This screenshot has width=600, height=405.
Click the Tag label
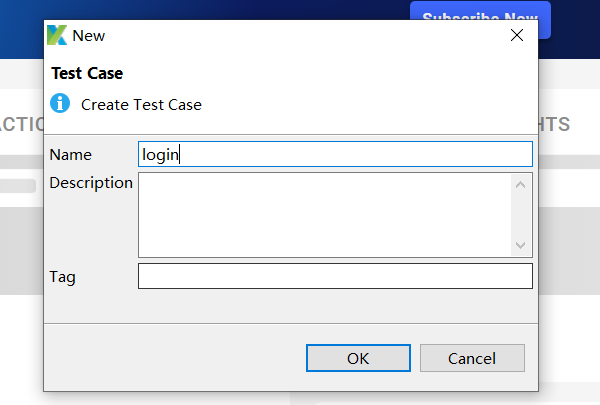tap(62, 276)
